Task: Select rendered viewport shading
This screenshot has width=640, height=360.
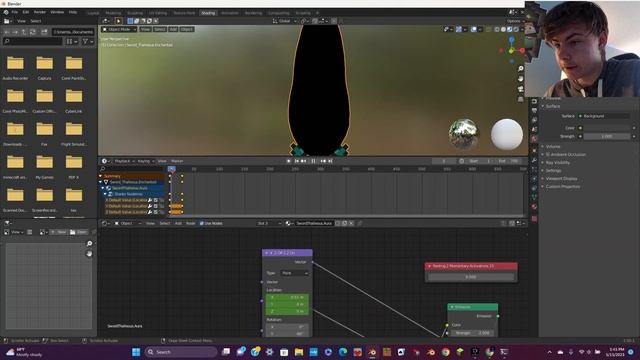Action: click(x=516, y=29)
